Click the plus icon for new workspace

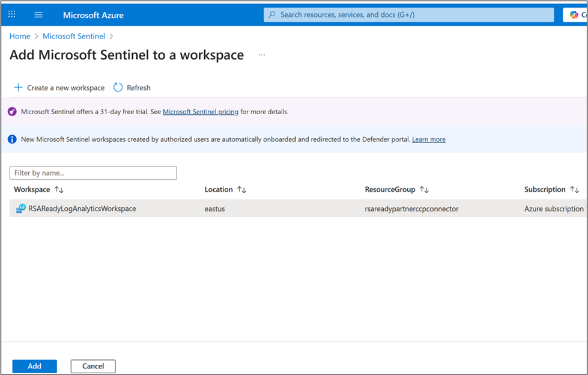pyautogui.click(x=18, y=88)
